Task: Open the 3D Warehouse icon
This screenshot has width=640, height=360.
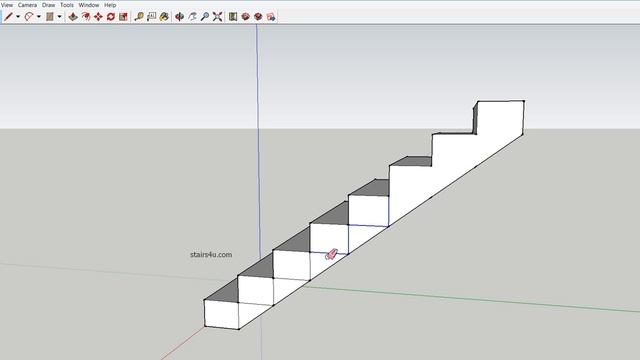Action: 246,17
